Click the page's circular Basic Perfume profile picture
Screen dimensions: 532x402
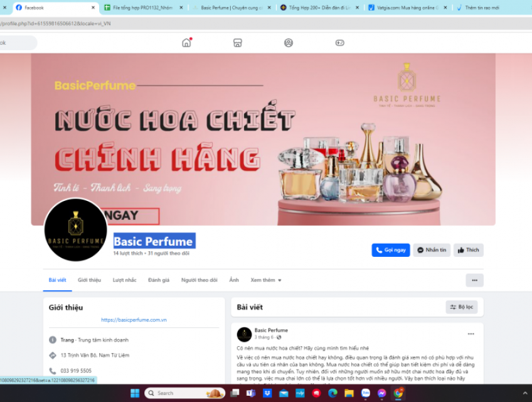coord(75,229)
